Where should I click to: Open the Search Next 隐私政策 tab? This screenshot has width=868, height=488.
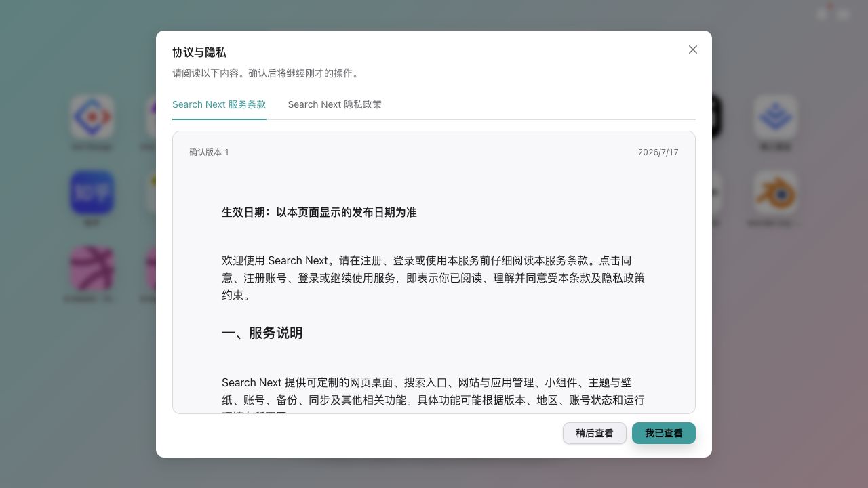pyautogui.click(x=334, y=104)
